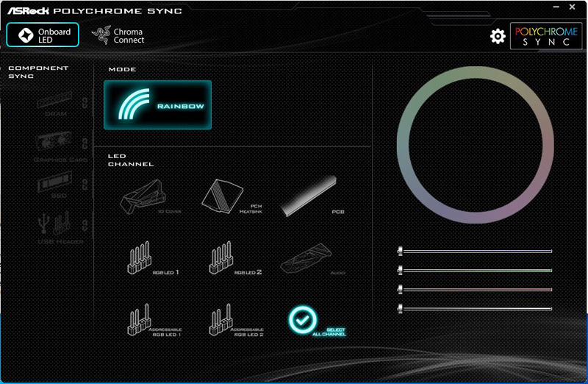The height and width of the screenshot is (384, 588).
Task: Select the RGB LED 1 header
Action: point(152,258)
